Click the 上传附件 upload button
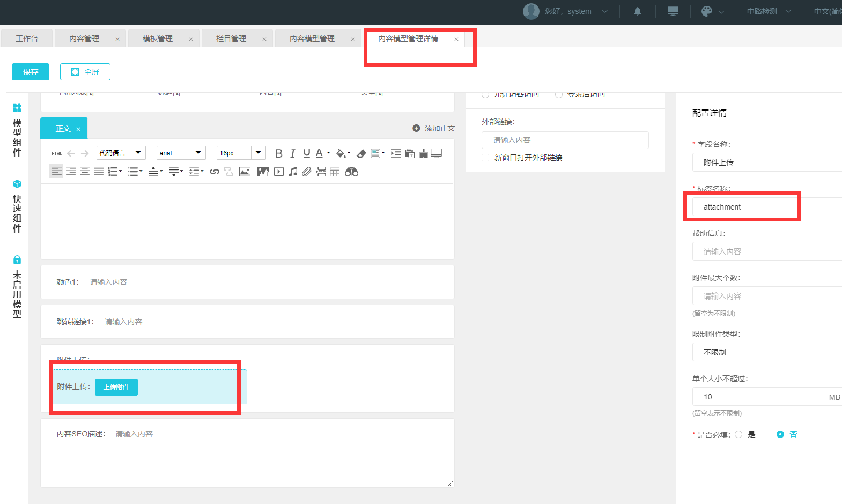This screenshot has height=504, width=842. coord(116,387)
